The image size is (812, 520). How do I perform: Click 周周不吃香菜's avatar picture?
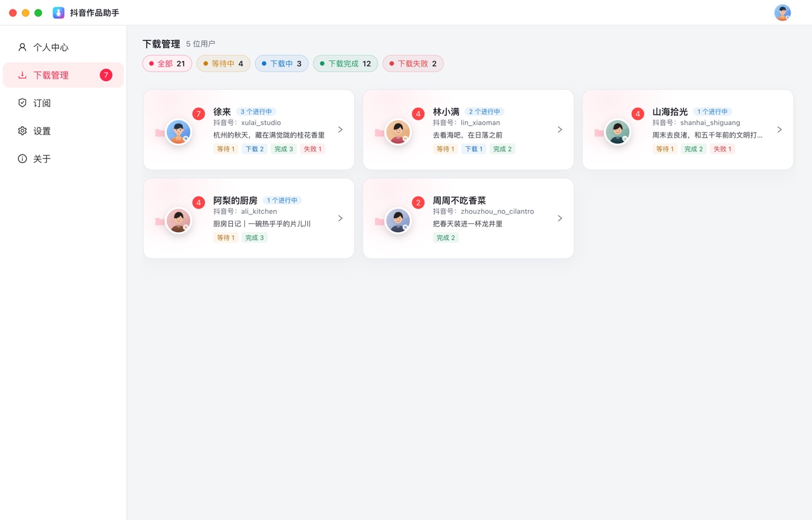[x=398, y=221]
